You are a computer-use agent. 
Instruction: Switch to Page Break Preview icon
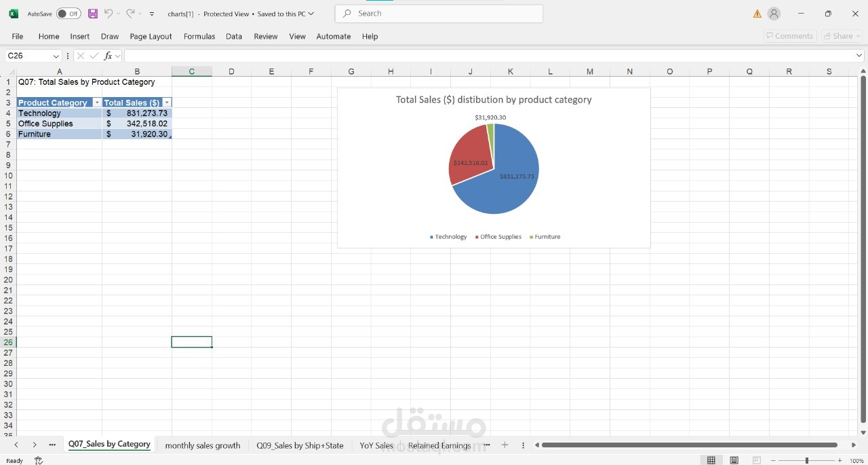(757, 460)
